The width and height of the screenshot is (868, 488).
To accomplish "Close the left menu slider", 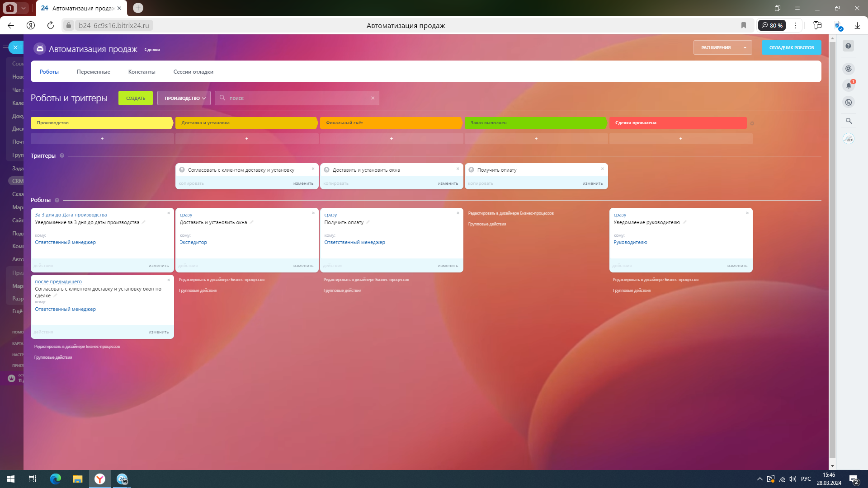I will pos(15,47).
